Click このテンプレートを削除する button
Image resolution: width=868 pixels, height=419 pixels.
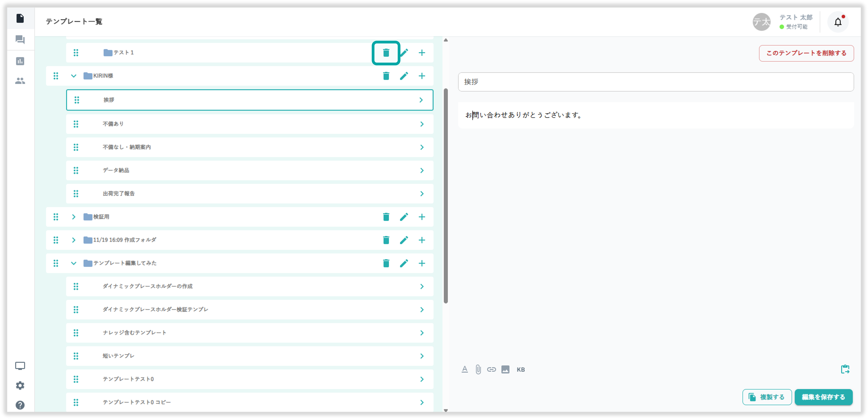806,53
